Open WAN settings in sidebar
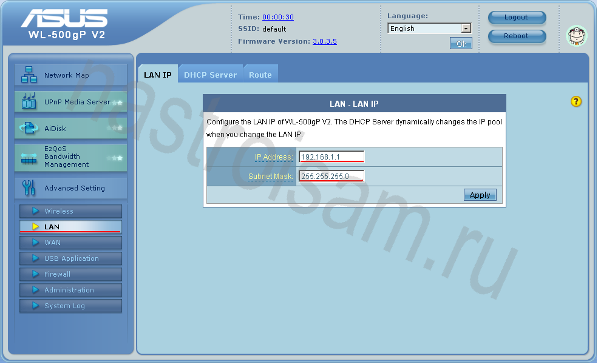The height and width of the screenshot is (364, 598). (x=71, y=243)
